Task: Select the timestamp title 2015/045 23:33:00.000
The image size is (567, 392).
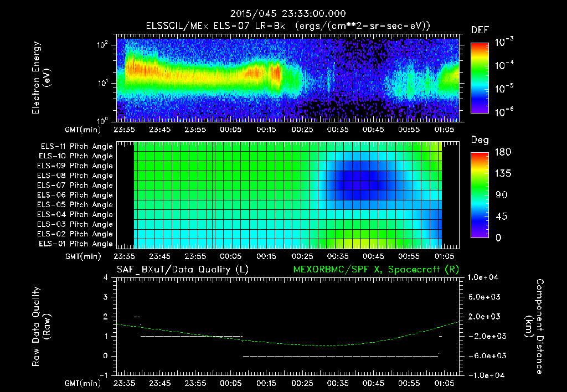Action: [288, 14]
